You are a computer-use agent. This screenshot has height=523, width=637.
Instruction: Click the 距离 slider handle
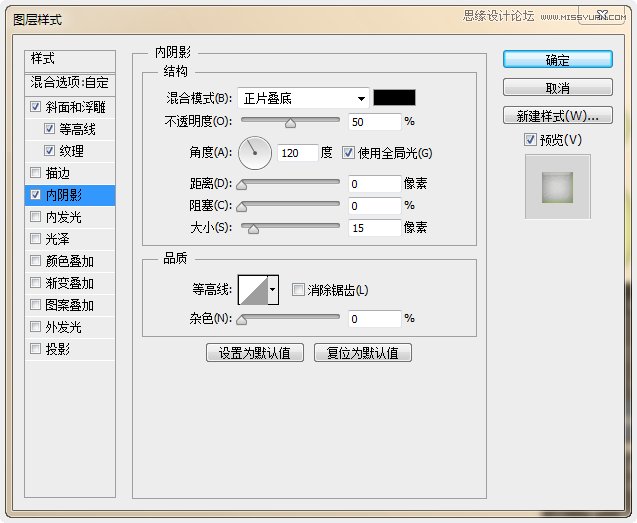242,185
